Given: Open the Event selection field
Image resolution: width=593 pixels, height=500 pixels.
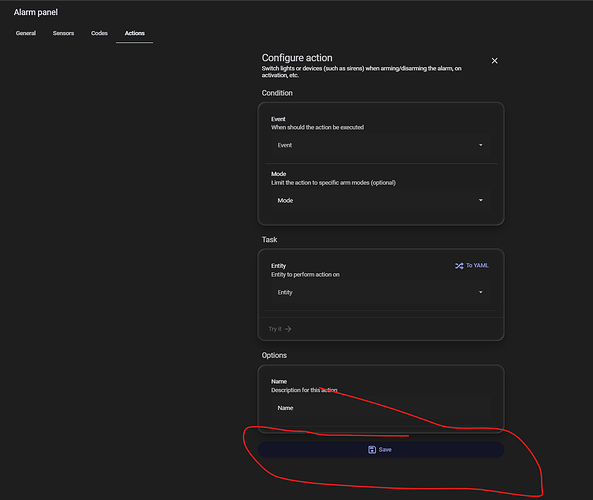Looking at the screenshot, I should pos(380,145).
